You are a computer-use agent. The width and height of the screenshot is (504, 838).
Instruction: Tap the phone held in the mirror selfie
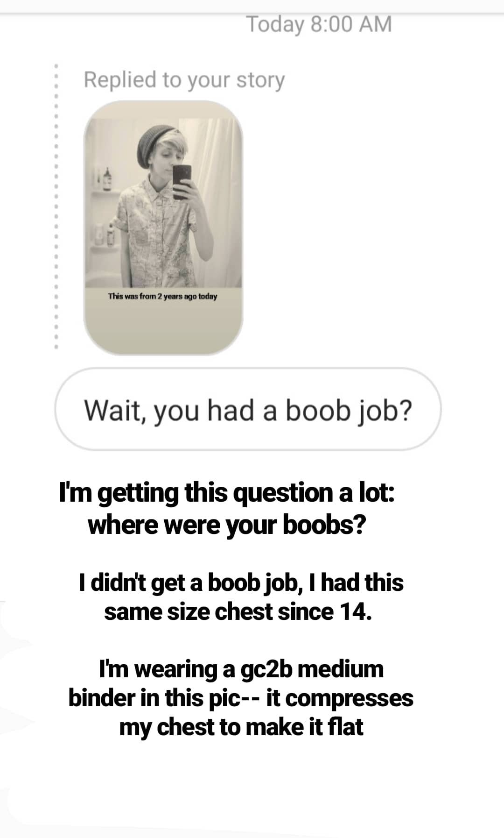(182, 181)
